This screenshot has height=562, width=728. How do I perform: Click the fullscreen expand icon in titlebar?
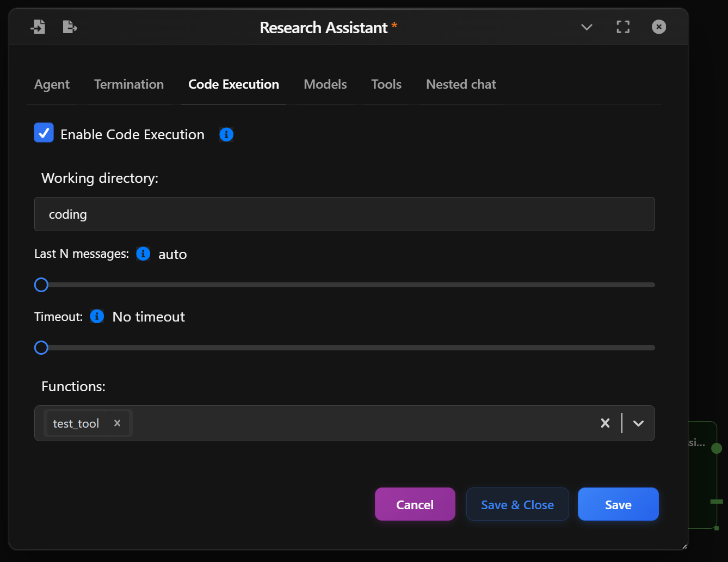tap(622, 27)
